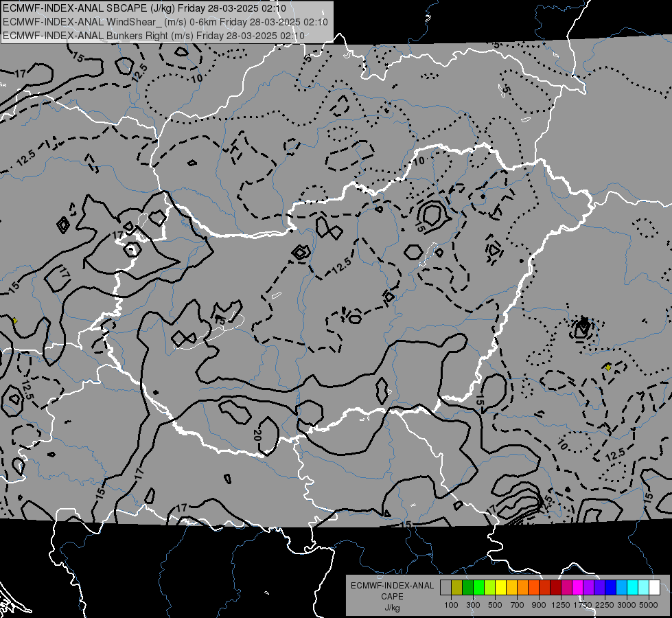
Task: Select the orange swatch above 700
Action: [523, 587]
